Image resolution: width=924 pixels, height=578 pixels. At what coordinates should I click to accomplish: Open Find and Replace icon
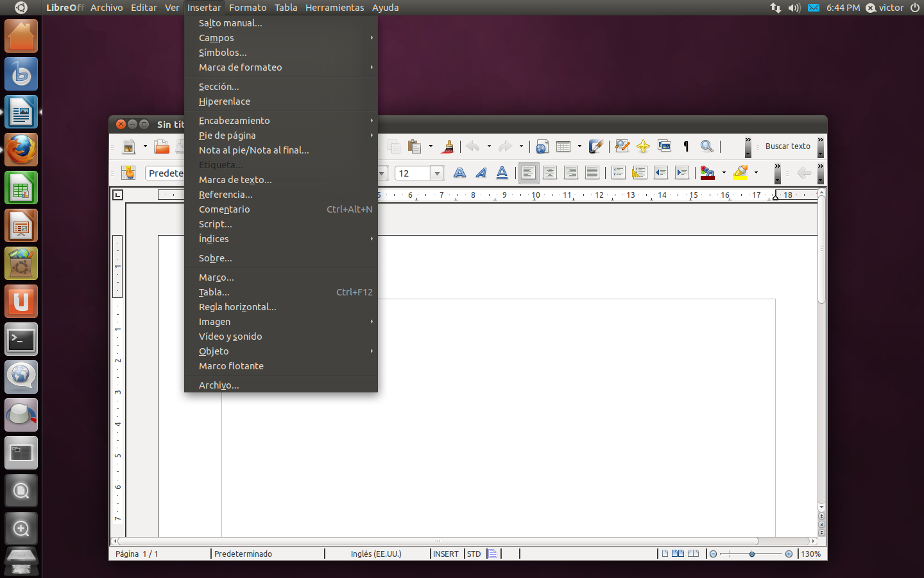click(x=622, y=146)
